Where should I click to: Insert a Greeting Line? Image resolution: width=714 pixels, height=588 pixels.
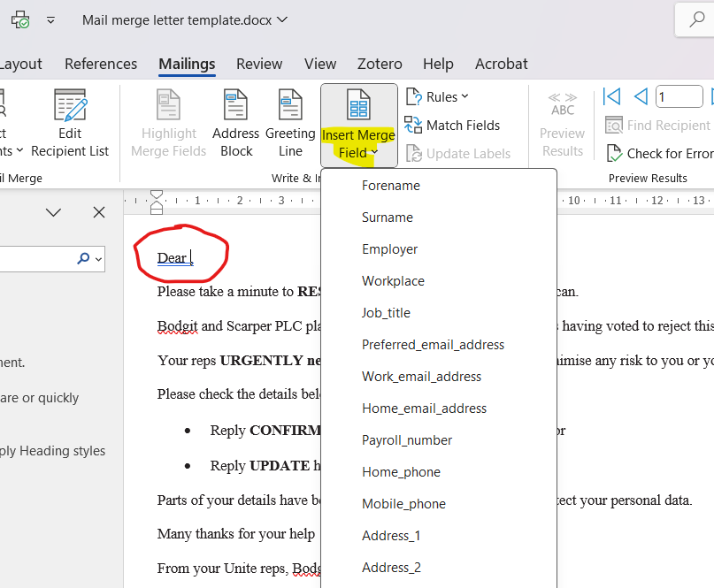290,123
